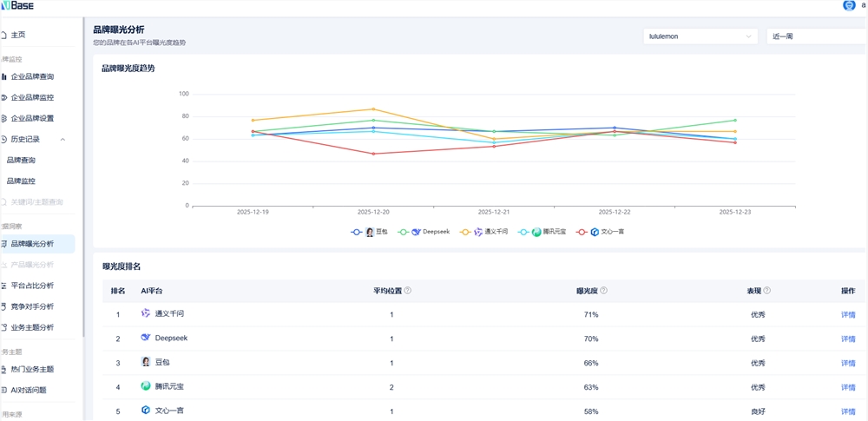Click the 表现 column help icon
This screenshot has width=868, height=421.
tap(766, 291)
